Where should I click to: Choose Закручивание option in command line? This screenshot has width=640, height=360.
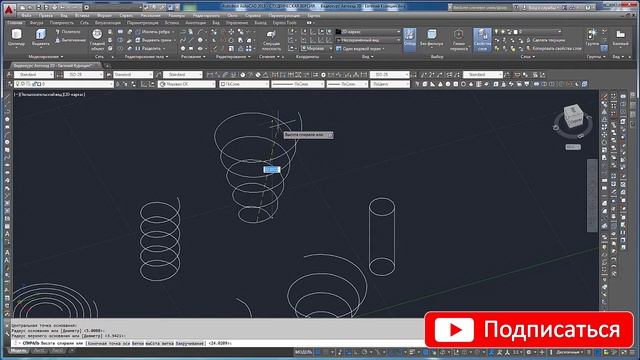[190, 343]
